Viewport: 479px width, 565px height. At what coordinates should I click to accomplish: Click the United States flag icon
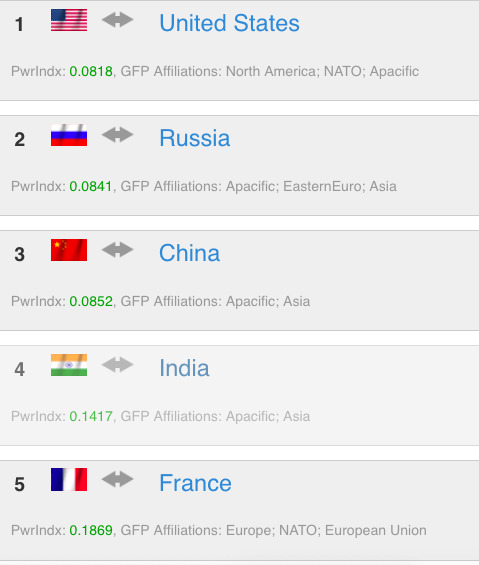(x=69, y=20)
